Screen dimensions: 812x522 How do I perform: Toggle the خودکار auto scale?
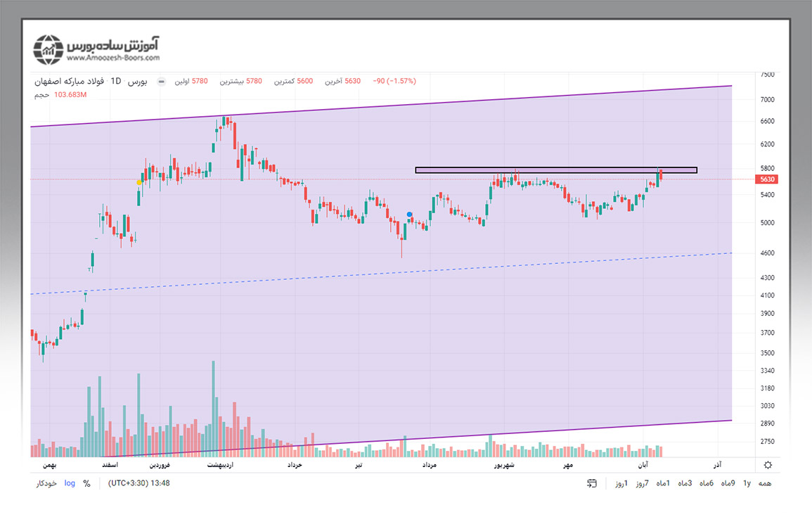[x=46, y=483]
